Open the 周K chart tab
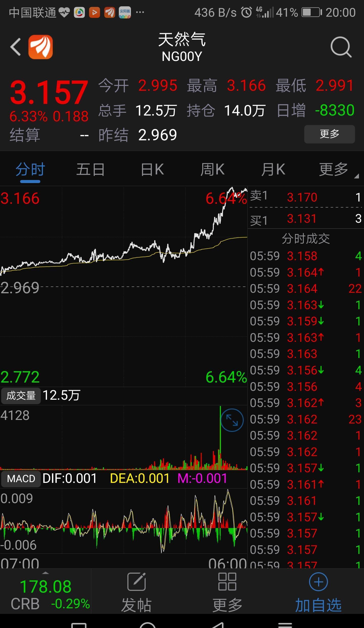This screenshot has width=364, height=628. coord(212,169)
